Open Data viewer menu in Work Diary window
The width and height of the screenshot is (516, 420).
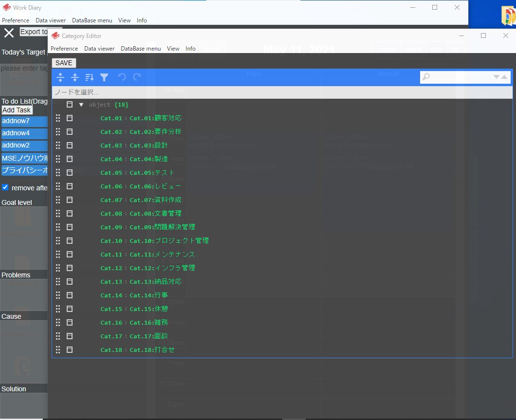(51, 20)
